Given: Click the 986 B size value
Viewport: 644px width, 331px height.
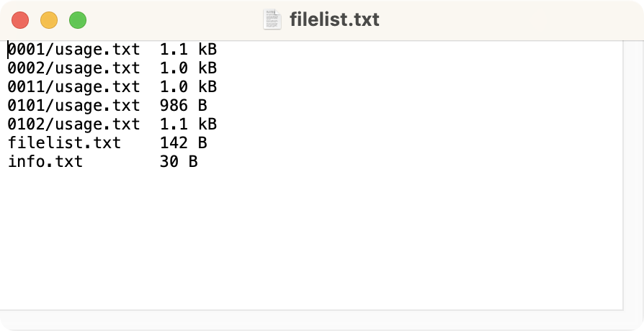Looking at the screenshot, I should [183, 106].
